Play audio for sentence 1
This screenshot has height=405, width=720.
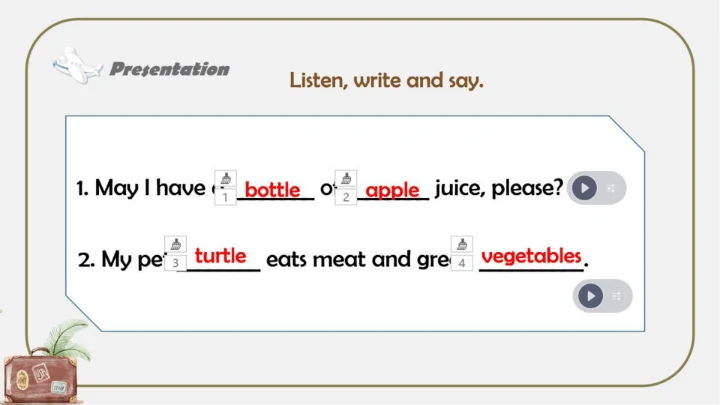coord(584,188)
